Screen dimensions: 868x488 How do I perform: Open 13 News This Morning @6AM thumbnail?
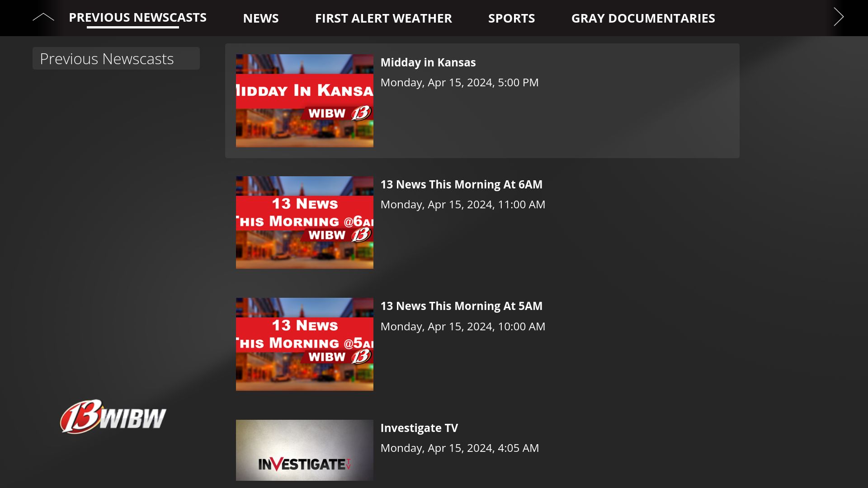coord(304,222)
